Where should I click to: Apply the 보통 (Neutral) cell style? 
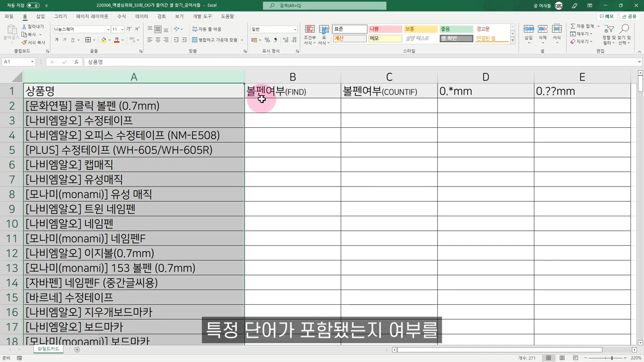[x=421, y=29]
